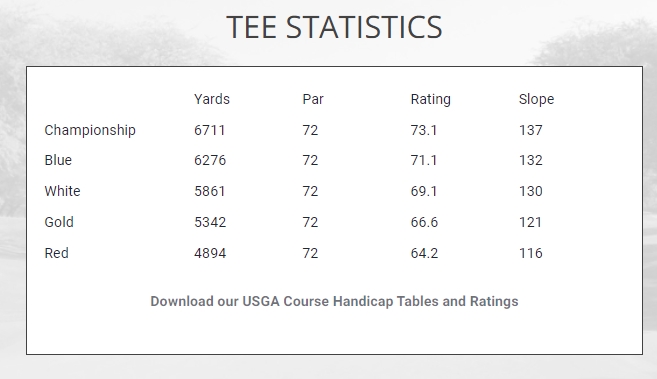Click the Championship rating value 73.1
The width and height of the screenshot is (657, 379).
coord(424,130)
